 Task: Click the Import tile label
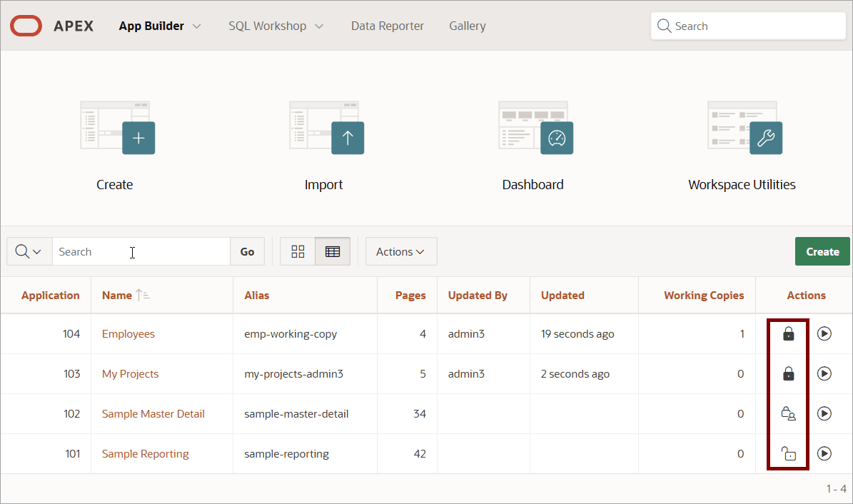pos(323,184)
